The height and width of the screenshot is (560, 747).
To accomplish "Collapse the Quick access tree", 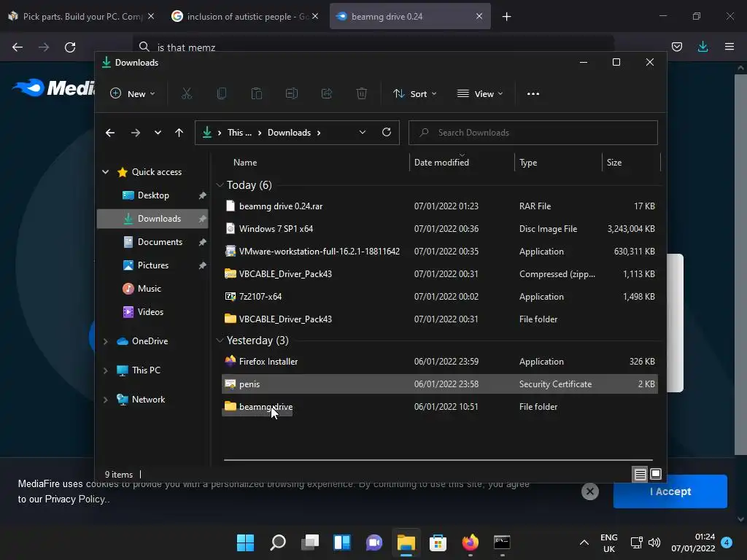I will (x=105, y=172).
